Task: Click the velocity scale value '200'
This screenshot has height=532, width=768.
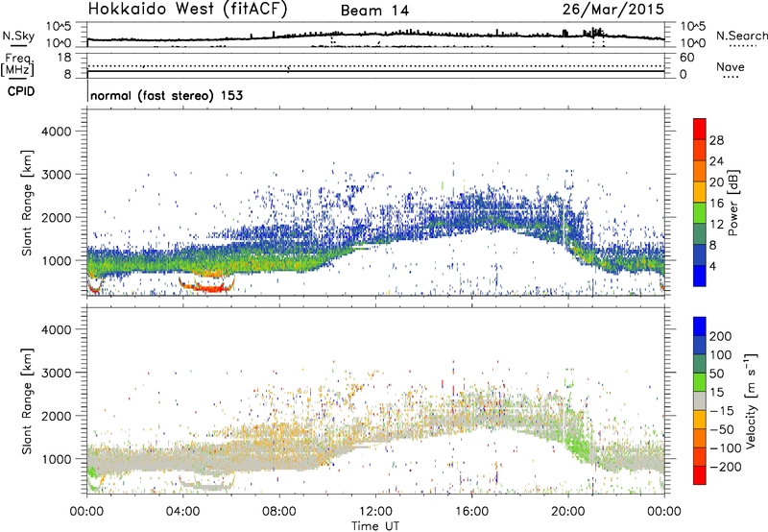Action: tap(721, 336)
